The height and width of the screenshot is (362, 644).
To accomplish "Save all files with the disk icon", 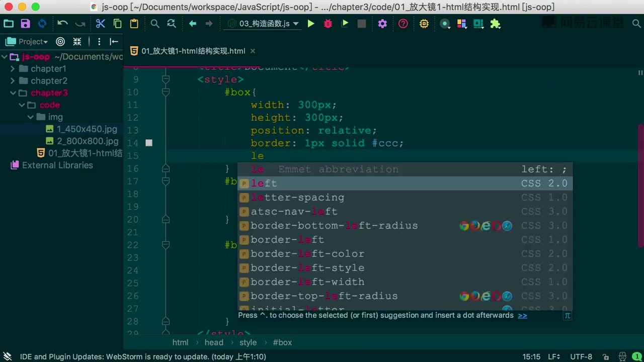I will (25, 24).
